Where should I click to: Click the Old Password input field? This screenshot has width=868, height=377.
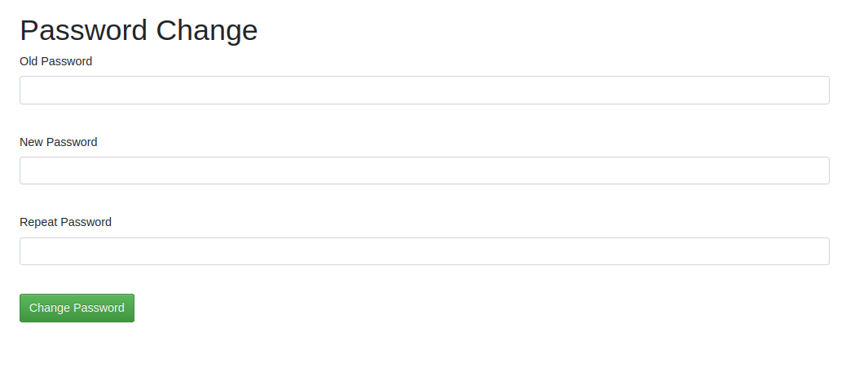[425, 91]
